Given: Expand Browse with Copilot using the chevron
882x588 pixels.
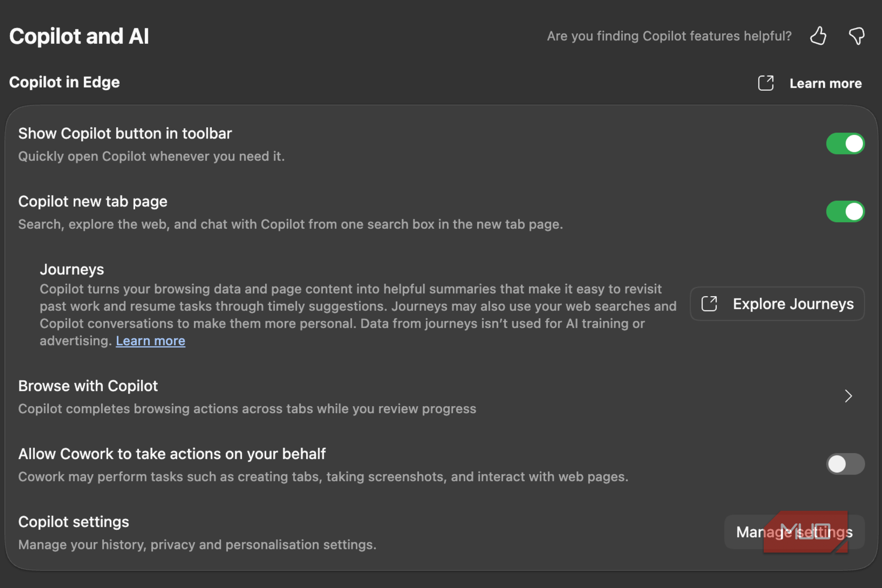Looking at the screenshot, I should click(x=848, y=396).
